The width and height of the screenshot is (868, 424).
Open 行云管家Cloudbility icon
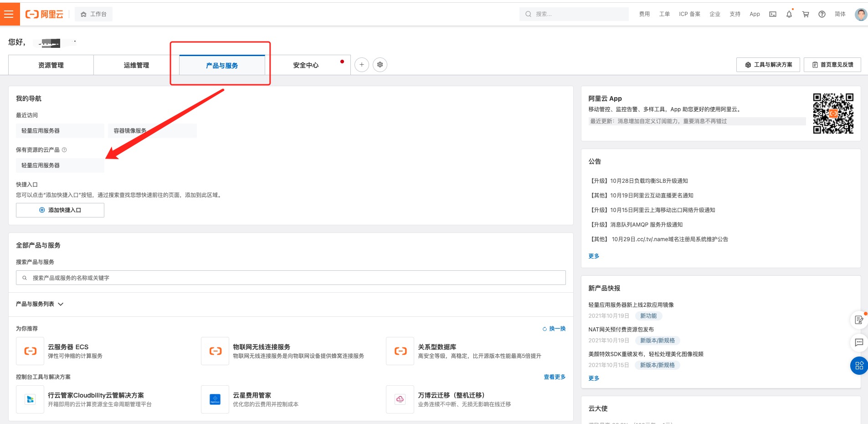(30, 399)
